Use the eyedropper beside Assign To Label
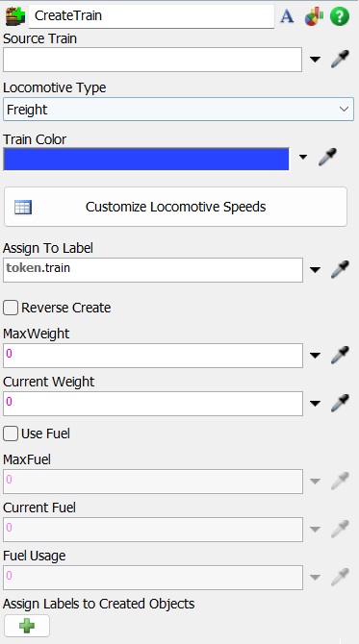 click(340, 269)
